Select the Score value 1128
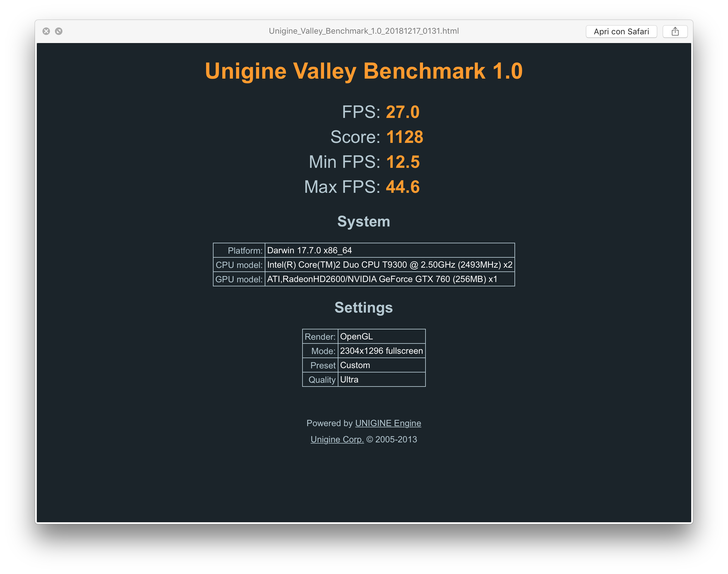Screen dimensions: 728x574 (405, 137)
